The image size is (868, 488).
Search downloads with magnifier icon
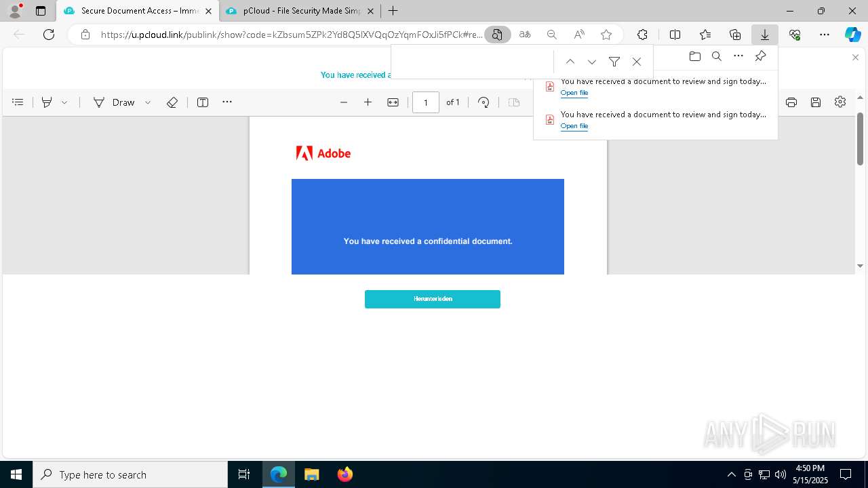click(717, 56)
